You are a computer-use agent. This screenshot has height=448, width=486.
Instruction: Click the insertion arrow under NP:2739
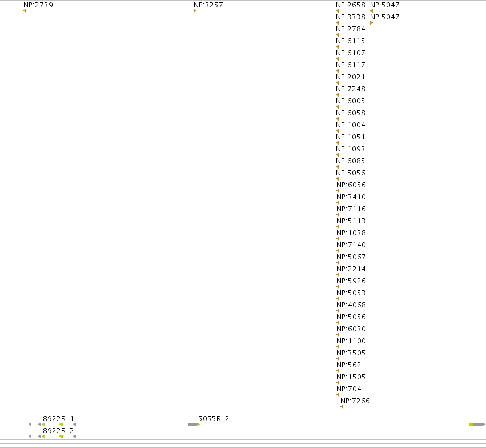25,11
